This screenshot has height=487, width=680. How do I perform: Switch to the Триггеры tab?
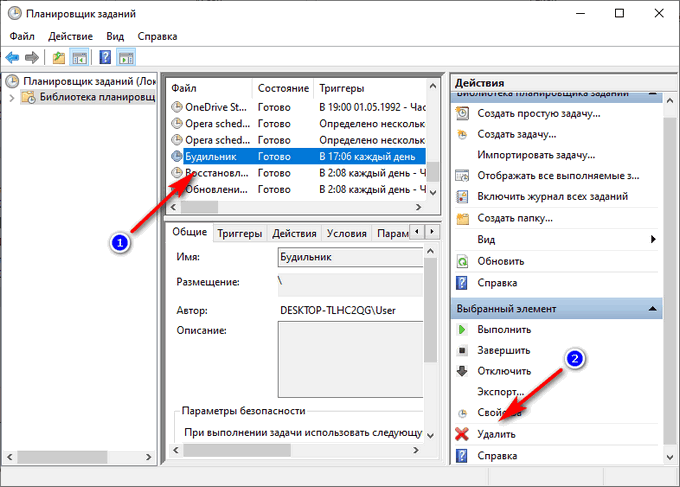[239, 233]
